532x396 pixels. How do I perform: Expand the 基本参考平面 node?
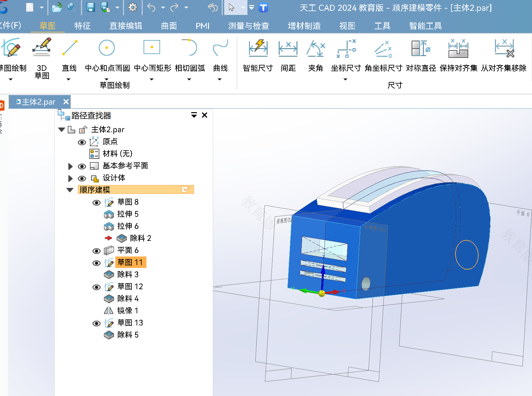point(71,166)
